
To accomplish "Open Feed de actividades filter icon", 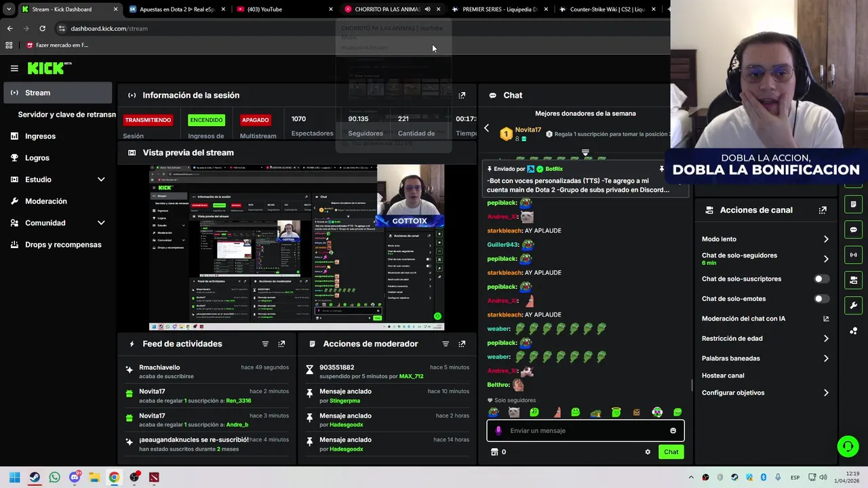I will pos(265,344).
